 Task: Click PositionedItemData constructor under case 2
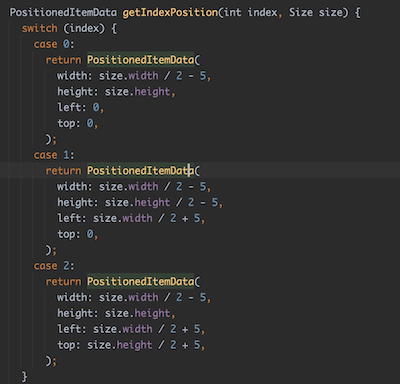(140, 282)
